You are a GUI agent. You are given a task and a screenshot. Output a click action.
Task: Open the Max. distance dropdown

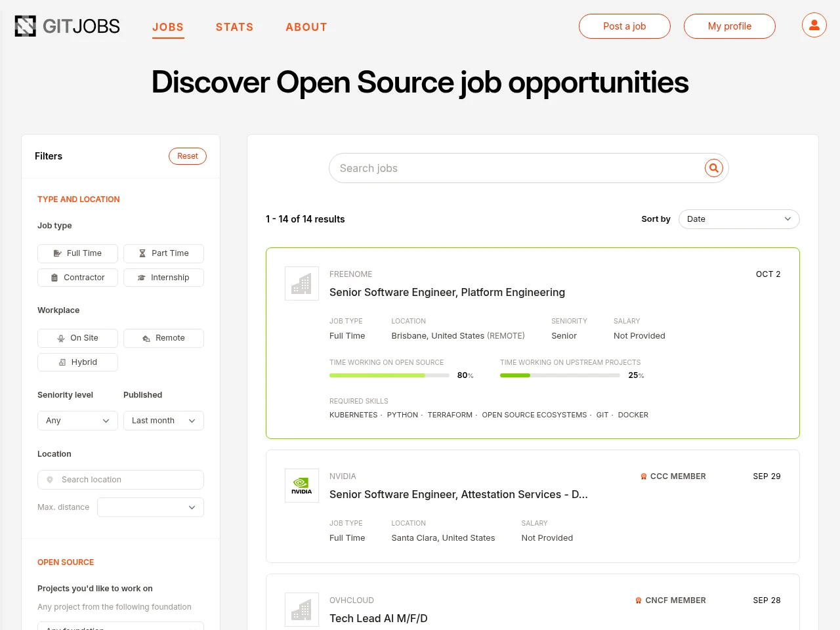150,507
